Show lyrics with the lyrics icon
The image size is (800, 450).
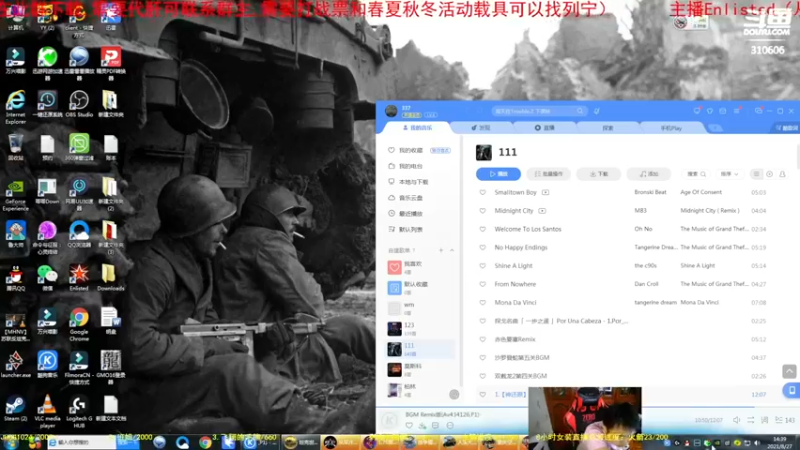coord(764,420)
